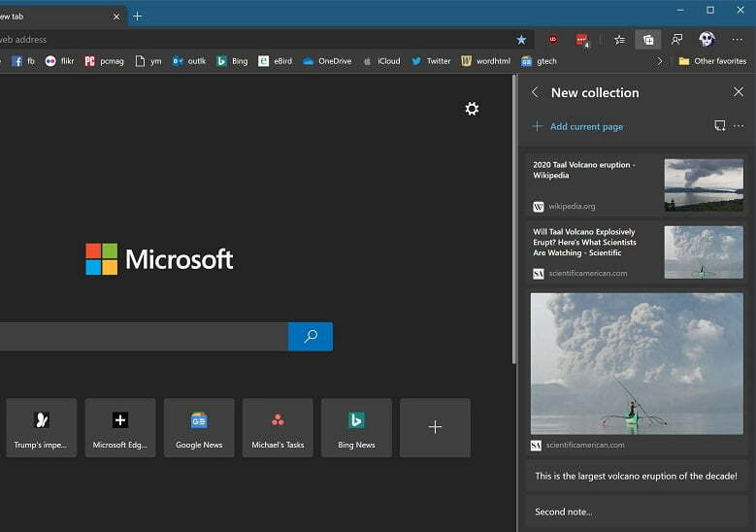
Task: Open the Other favorites folder
Action: tap(712, 61)
